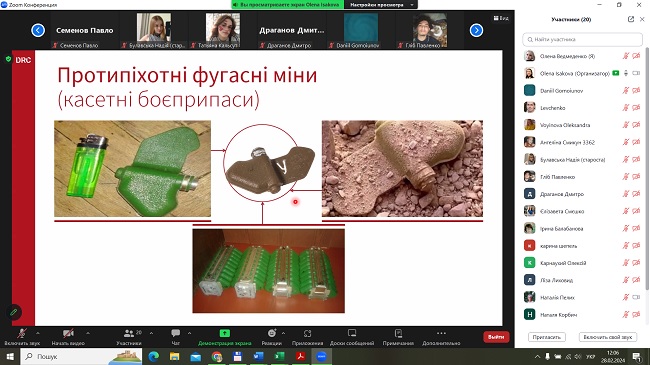Screen dimensions: 650x365
Task: Open the Whiteboards icon in toolbar
Action: pyautogui.click(x=352, y=333)
